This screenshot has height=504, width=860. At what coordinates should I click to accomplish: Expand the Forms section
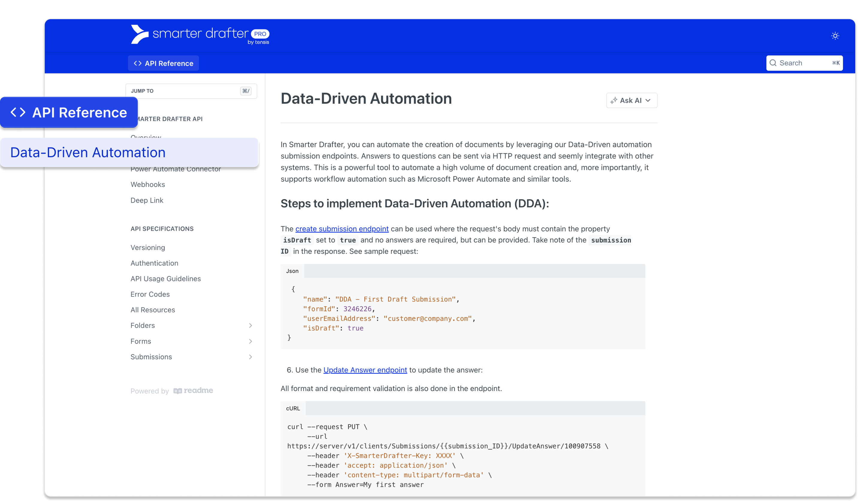251,341
